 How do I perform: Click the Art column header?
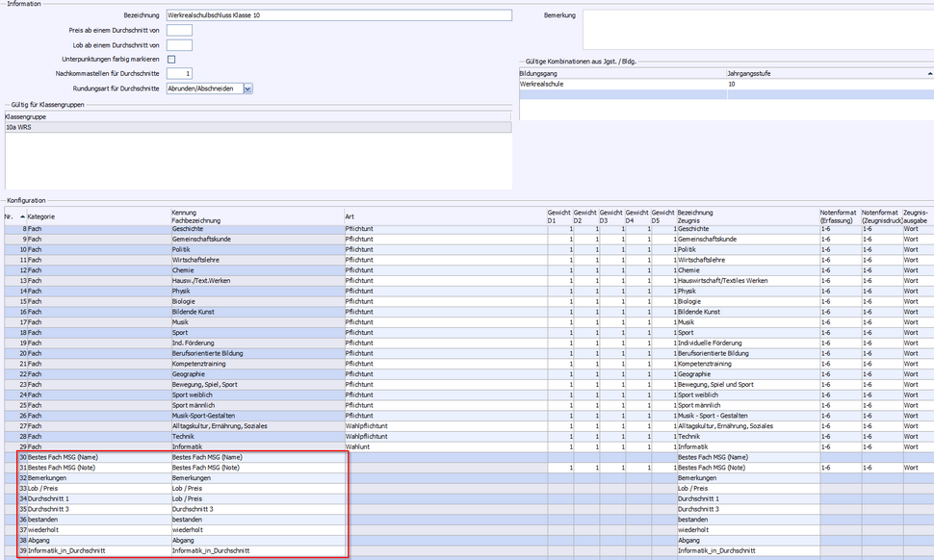tap(443, 216)
